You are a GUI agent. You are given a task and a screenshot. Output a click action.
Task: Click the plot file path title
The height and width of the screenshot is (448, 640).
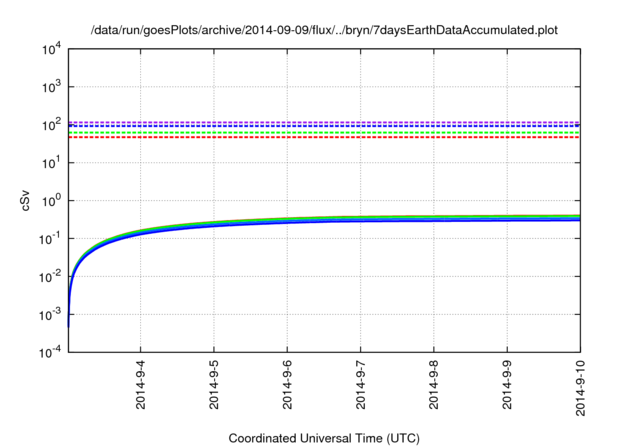click(324, 30)
